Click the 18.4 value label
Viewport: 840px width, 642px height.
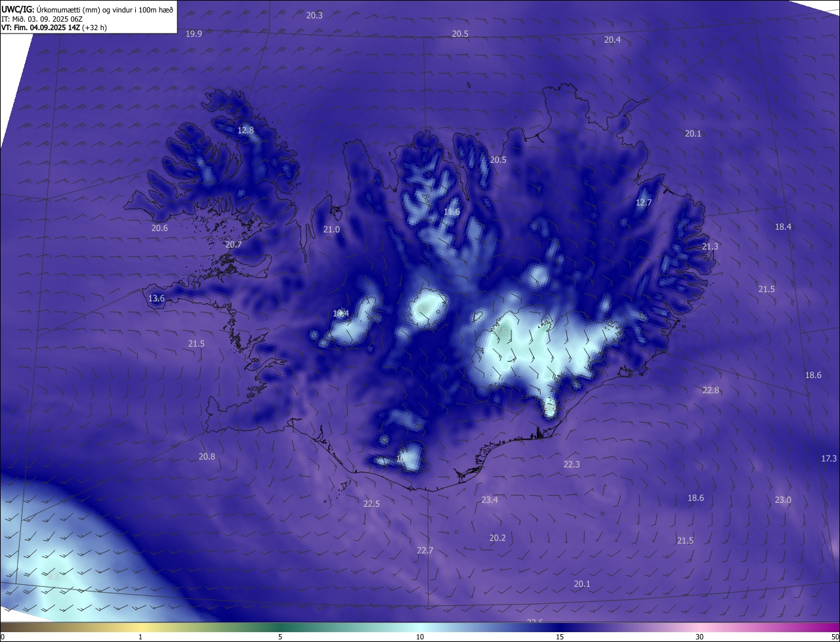(x=783, y=226)
